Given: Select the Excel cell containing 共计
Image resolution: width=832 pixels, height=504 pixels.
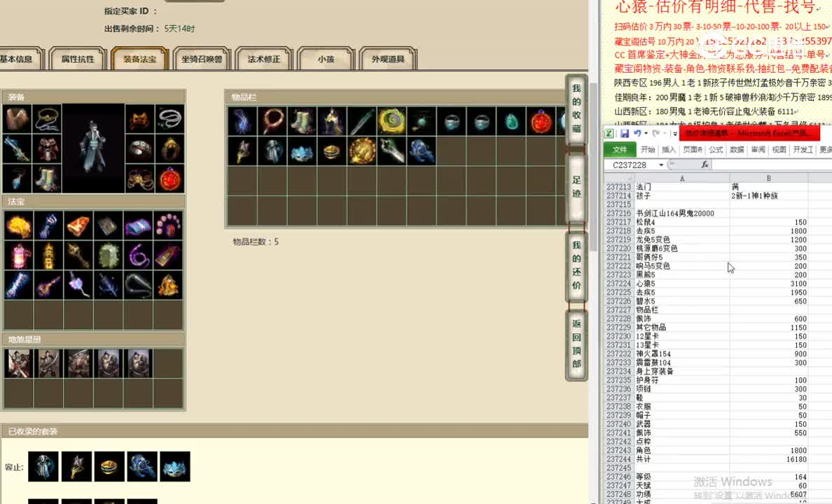Looking at the screenshot, I should (x=681, y=459).
